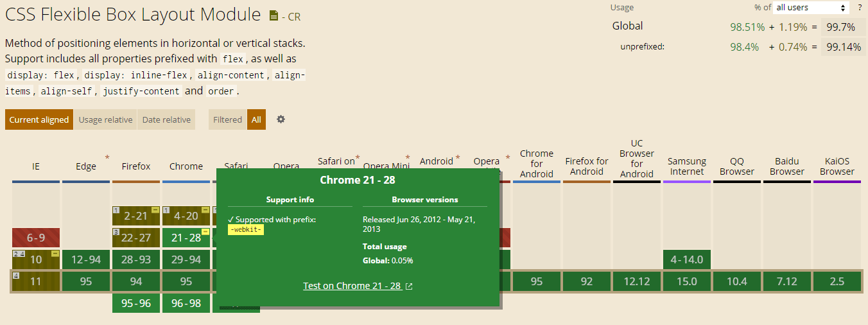Click the question mark help icon
This screenshot has width=868, height=325.
coord(860,8)
